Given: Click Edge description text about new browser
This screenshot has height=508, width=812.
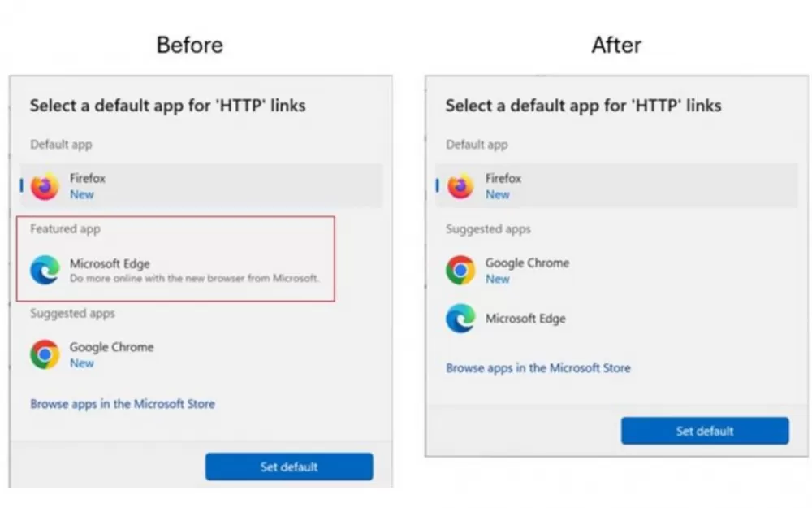Looking at the screenshot, I should point(194,278).
